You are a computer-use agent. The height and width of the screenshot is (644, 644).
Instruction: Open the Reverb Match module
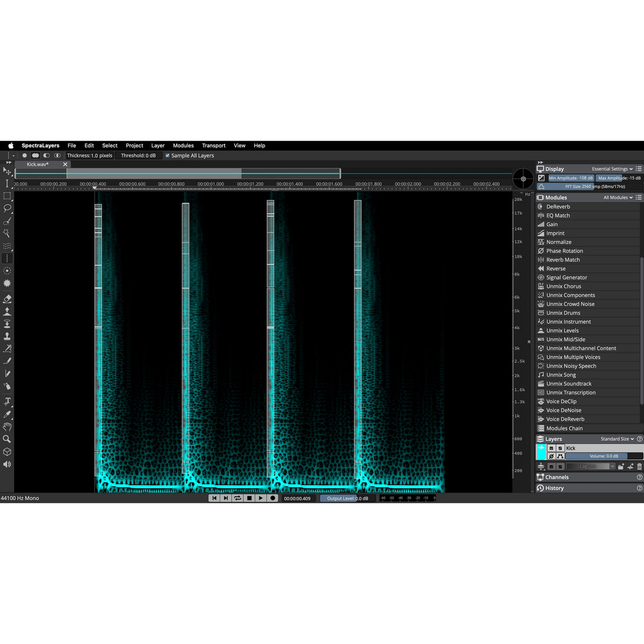[563, 259]
